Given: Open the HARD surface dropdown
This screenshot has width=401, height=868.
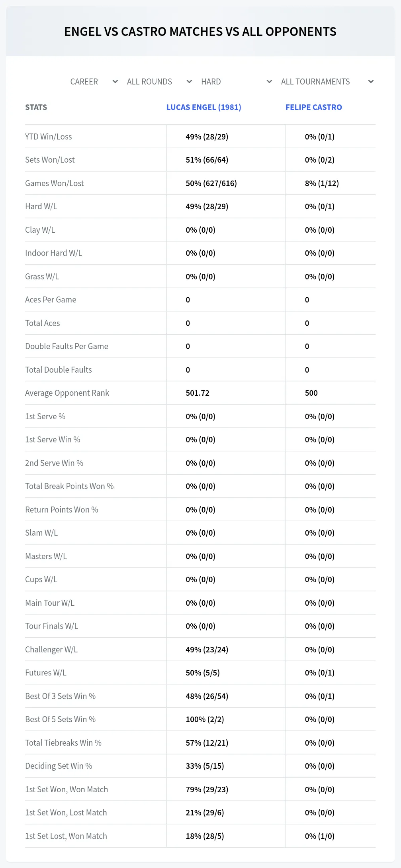Looking at the screenshot, I should (x=236, y=82).
